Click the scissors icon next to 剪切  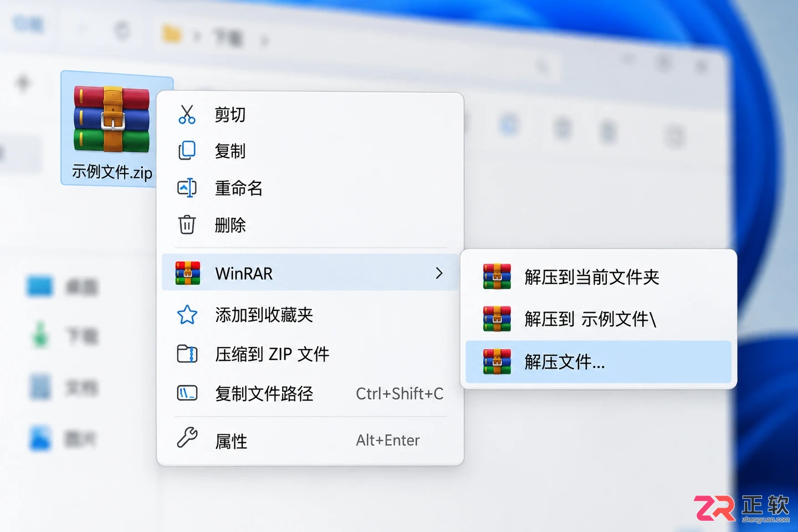[187, 114]
